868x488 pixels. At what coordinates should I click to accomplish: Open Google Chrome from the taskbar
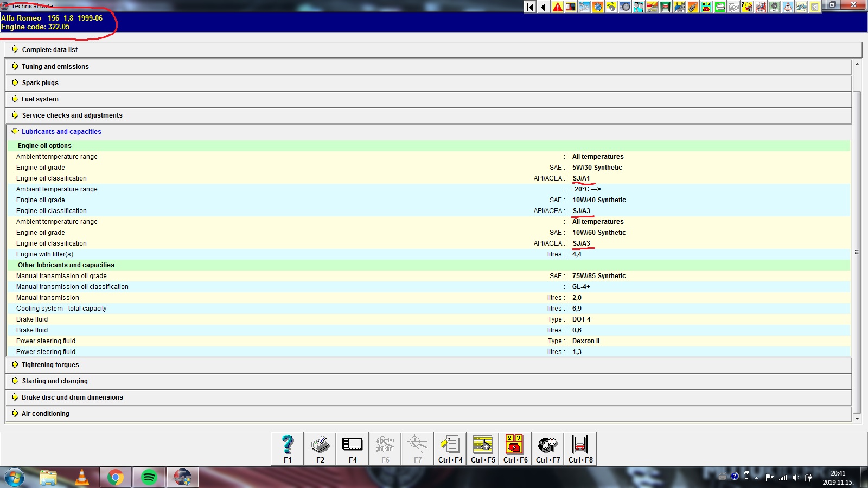(115, 478)
